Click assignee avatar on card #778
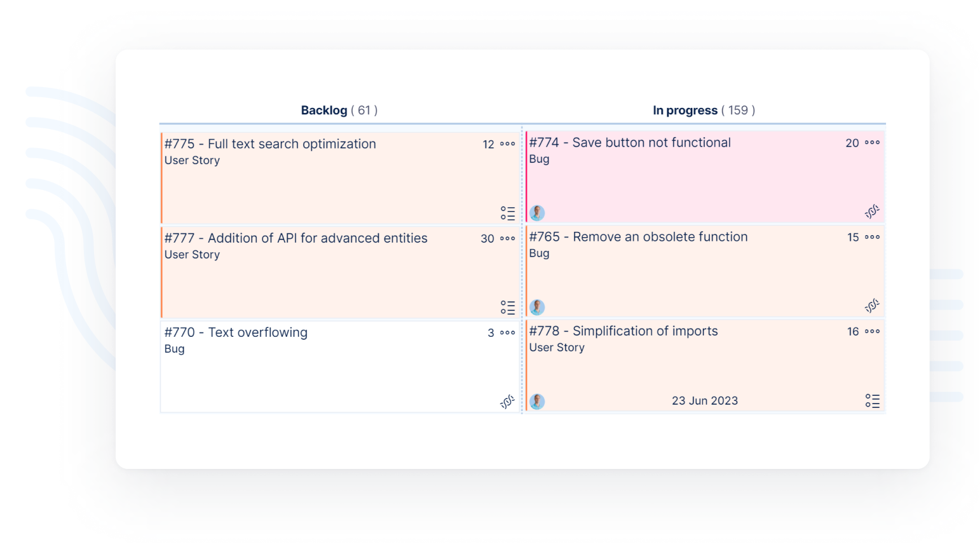Image resolution: width=980 pixels, height=549 pixels. pos(537,402)
